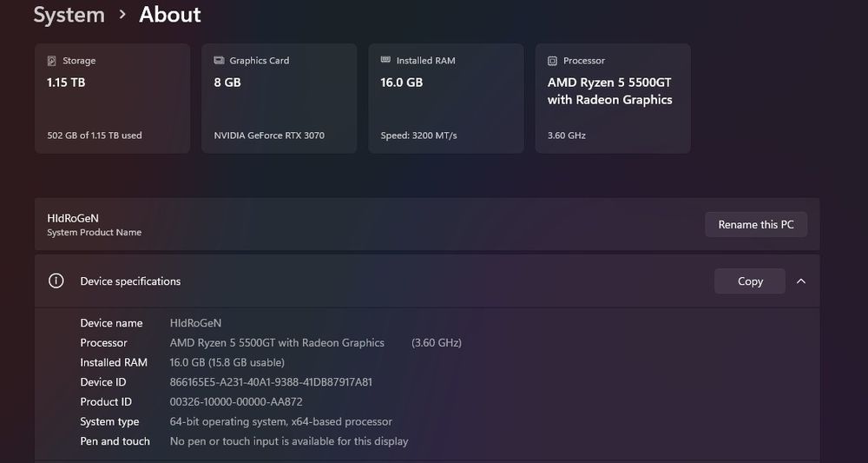Rename this PC

click(x=756, y=224)
